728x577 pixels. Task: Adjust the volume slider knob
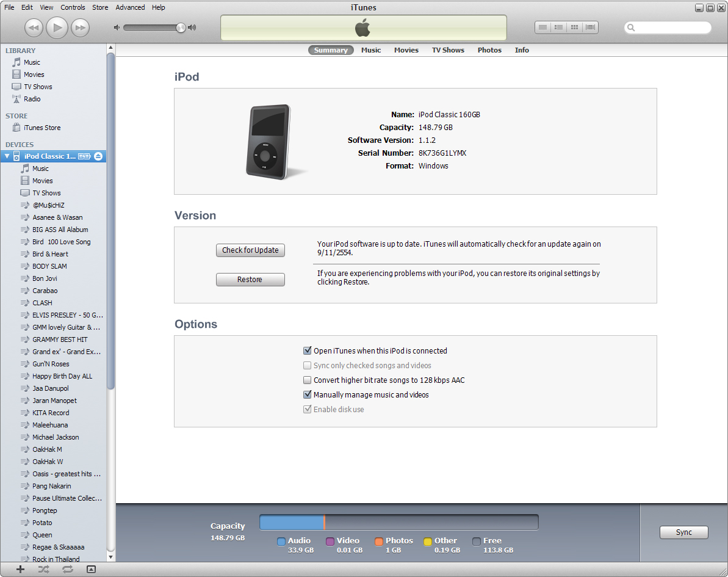[181, 27]
